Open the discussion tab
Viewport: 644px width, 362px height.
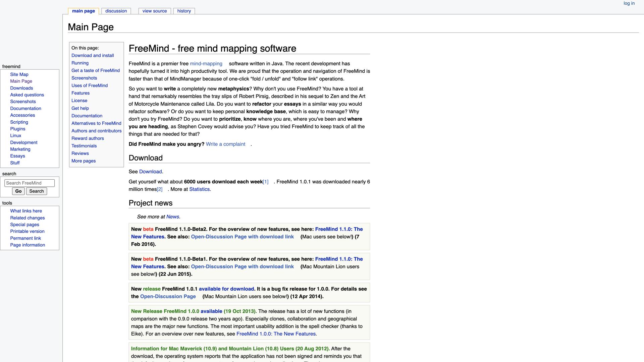[116, 11]
